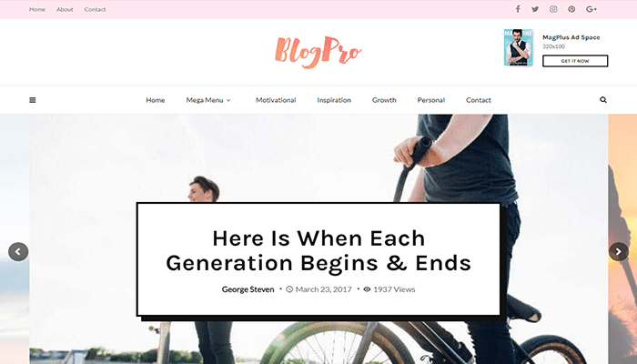Click the search magnifier icon
Viewport: 637px width, 364px height.
pyautogui.click(x=602, y=99)
